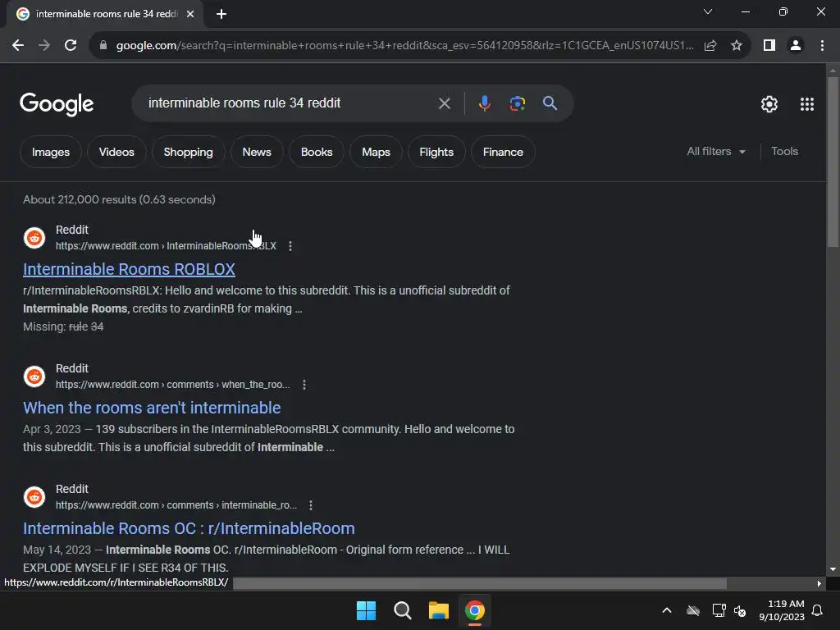The height and width of the screenshot is (630, 840).
Task: Open the Interminable Rooms ROBLOX result
Action: click(129, 269)
